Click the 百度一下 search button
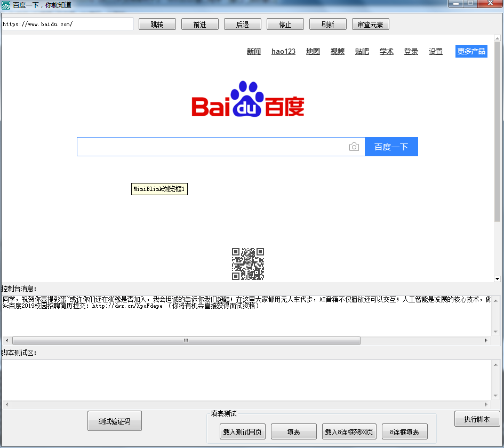504x448 pixels. click(391, 147)
